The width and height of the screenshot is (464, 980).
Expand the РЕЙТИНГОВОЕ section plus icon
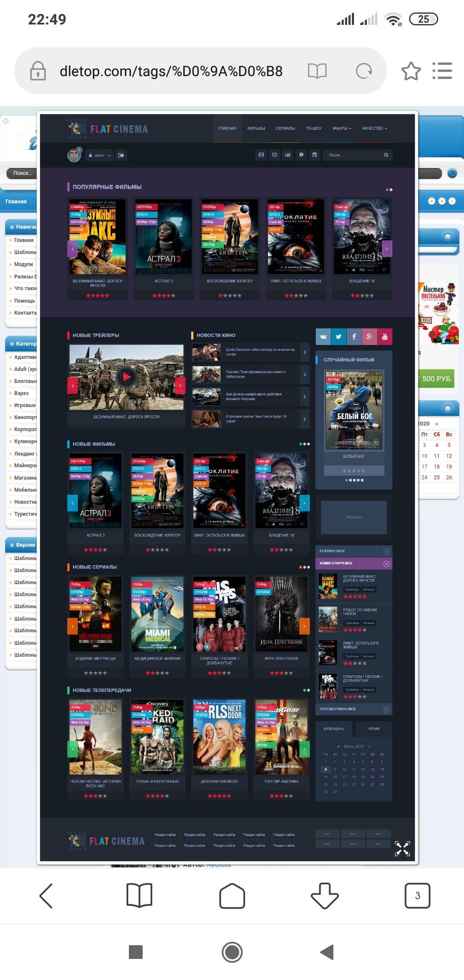[386, 551]
